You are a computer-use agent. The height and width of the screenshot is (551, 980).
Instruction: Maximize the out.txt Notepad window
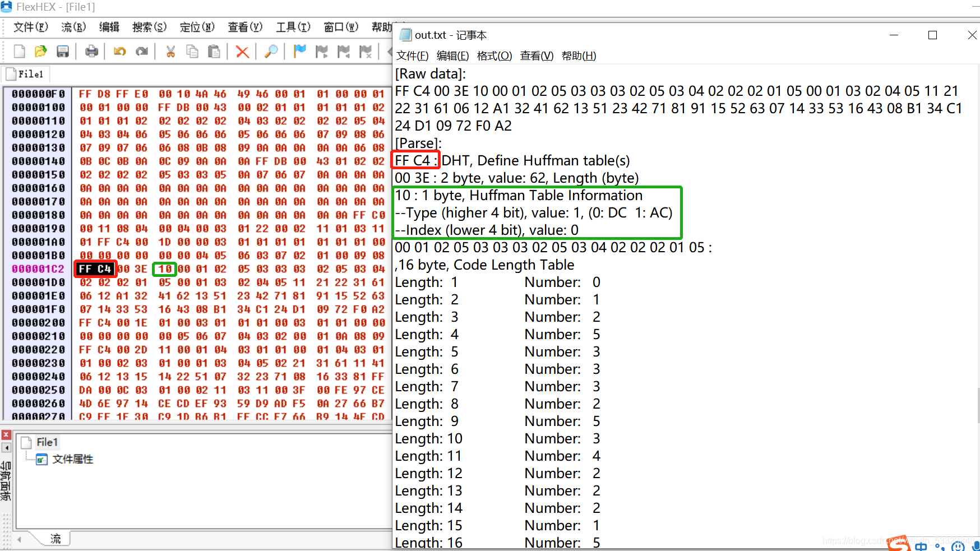tap(932, 35)
